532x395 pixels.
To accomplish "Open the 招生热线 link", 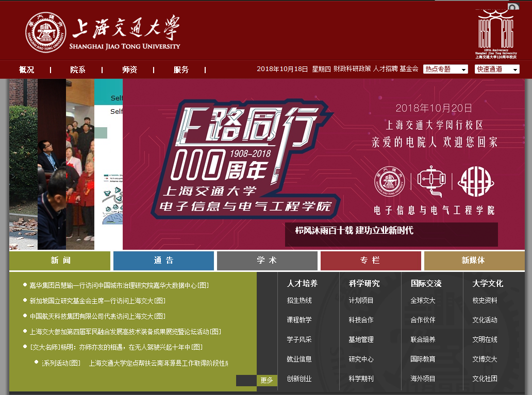I will tap(299, 300).
